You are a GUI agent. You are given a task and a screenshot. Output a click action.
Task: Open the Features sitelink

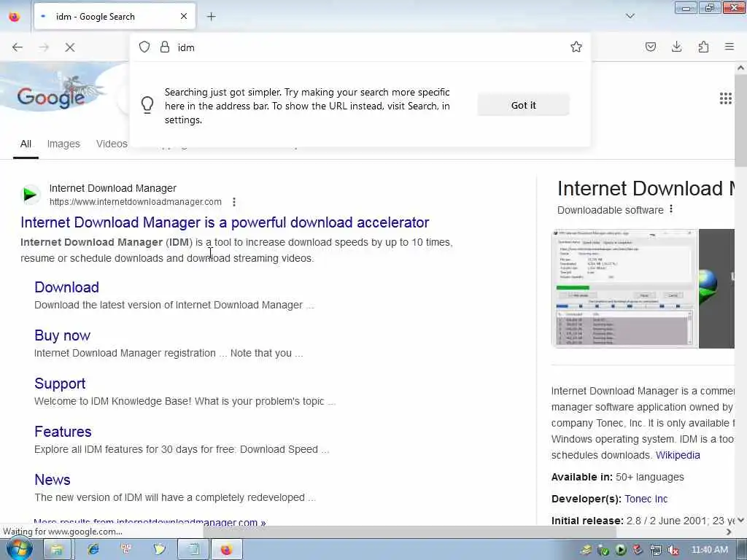[63, 432]
